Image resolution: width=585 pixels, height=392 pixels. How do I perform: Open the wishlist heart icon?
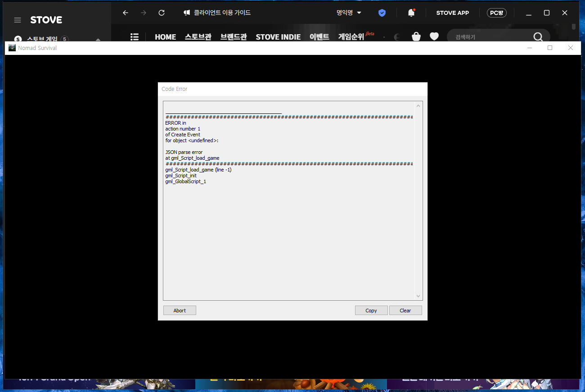pos(434,36)
